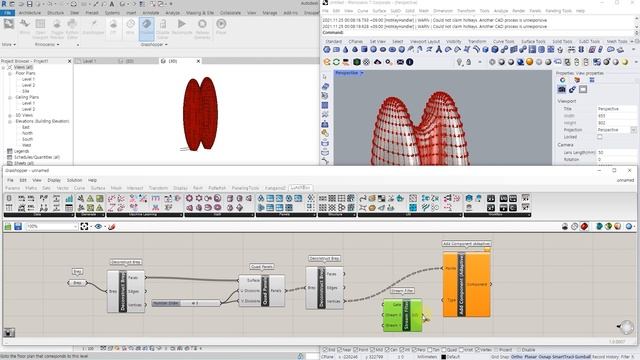Click the Grasshopper launch icon in Rhino toolbar
The image size is (640, 360).
point(357,62)
